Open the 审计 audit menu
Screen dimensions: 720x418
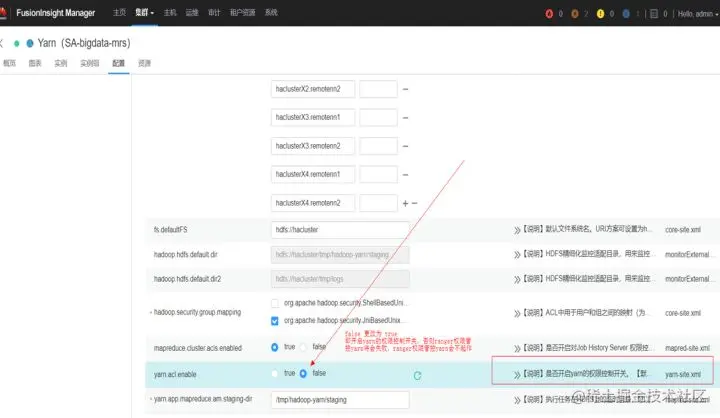coord(214,12)
